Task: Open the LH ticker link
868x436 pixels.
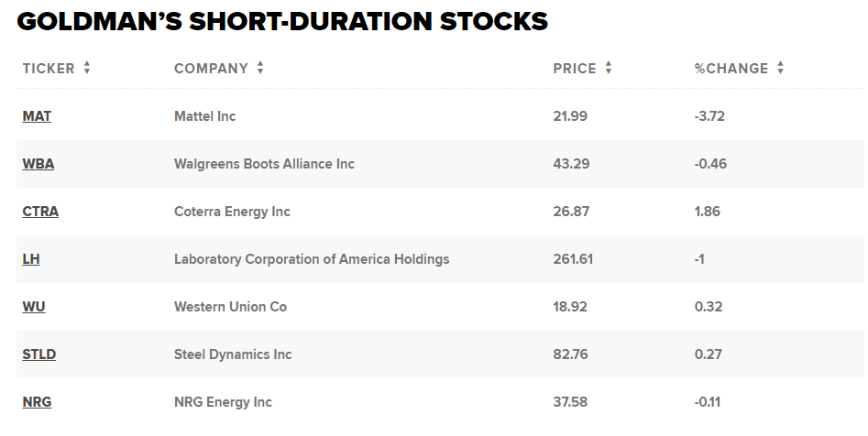Action: [x=31, y=259]
